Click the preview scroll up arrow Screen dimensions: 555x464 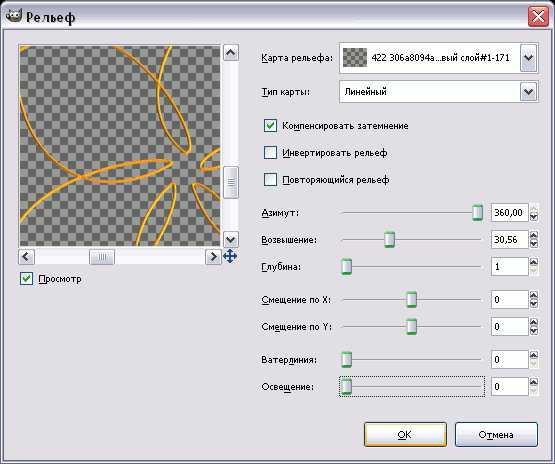point(230,53)
